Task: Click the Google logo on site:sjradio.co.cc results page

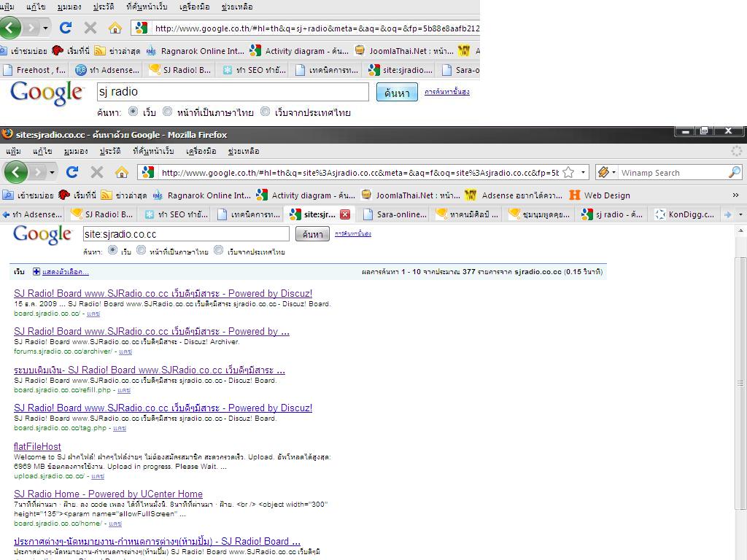Action: (42, 234)
